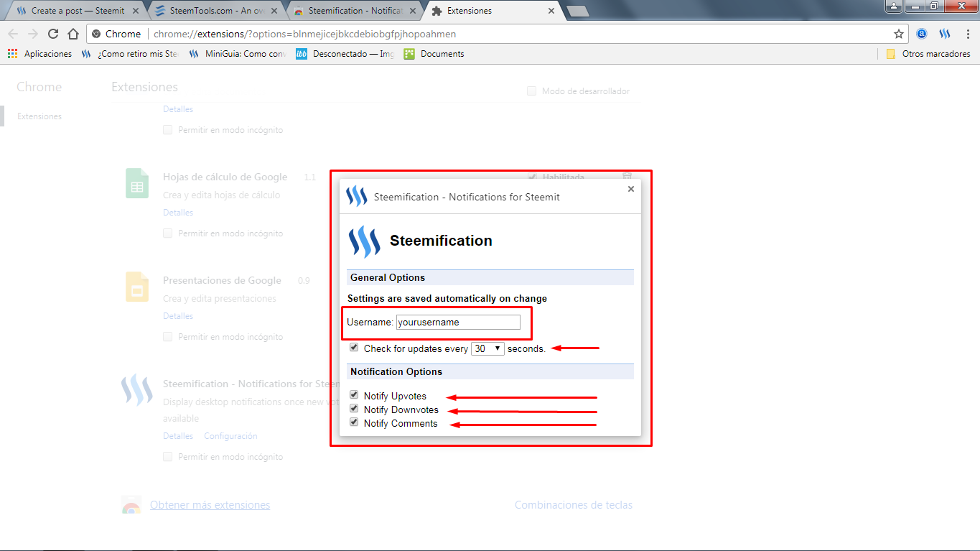The width and height of the screenshot is (980, 551).
Task: Open a new browser tab
Action: click(577, 11)
